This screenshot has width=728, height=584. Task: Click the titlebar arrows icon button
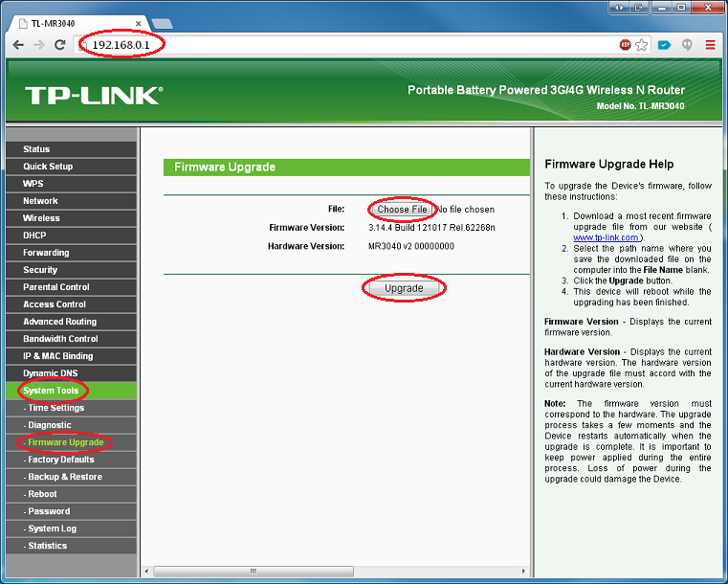click(618, 8)
